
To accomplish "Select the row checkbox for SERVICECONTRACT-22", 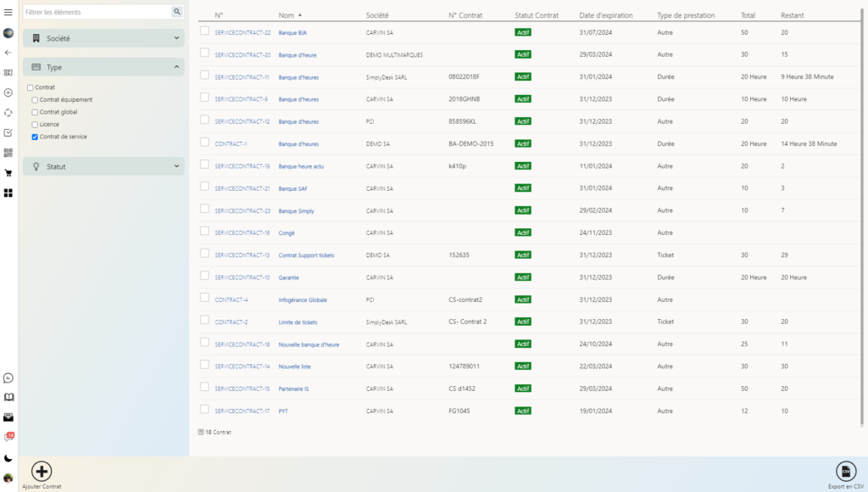I will pyautogui.click(x=204, y=31).
